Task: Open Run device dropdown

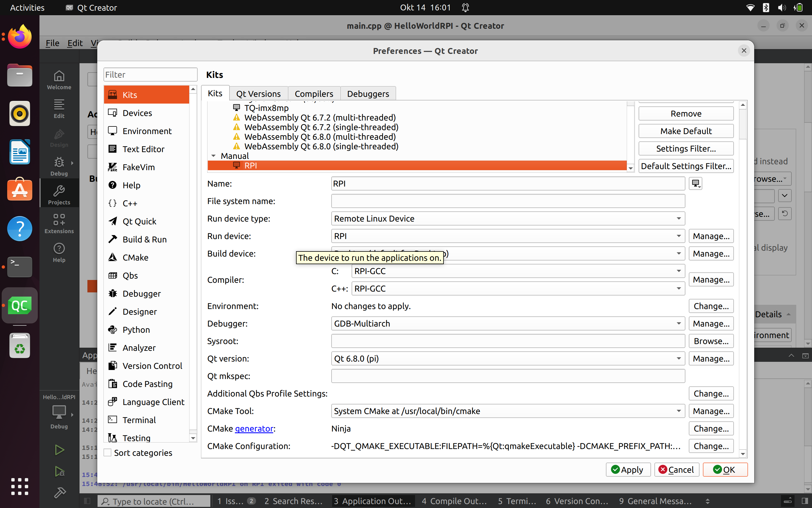Action: coord(508,236)
